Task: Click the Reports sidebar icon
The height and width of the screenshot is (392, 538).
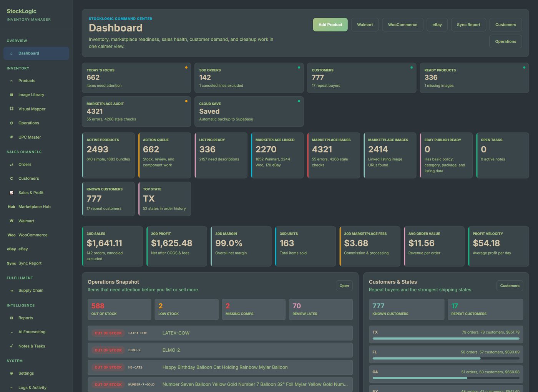Action: point(12,318)
